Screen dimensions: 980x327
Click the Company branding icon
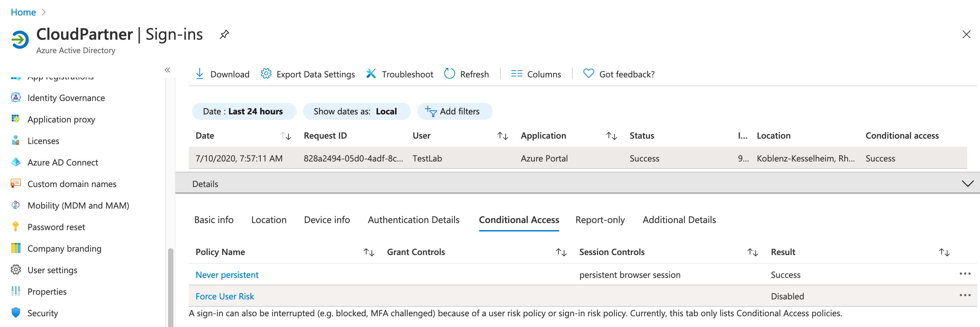point(15,248)
